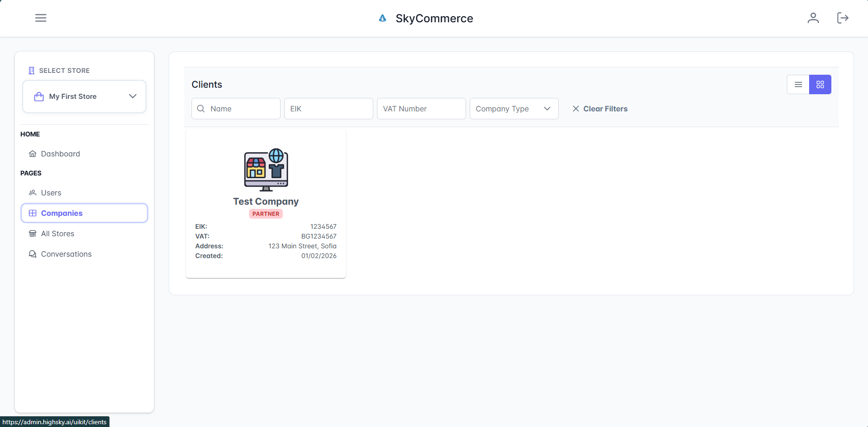
Task: Open the user profile icon
Action: (x=813, y=18)
